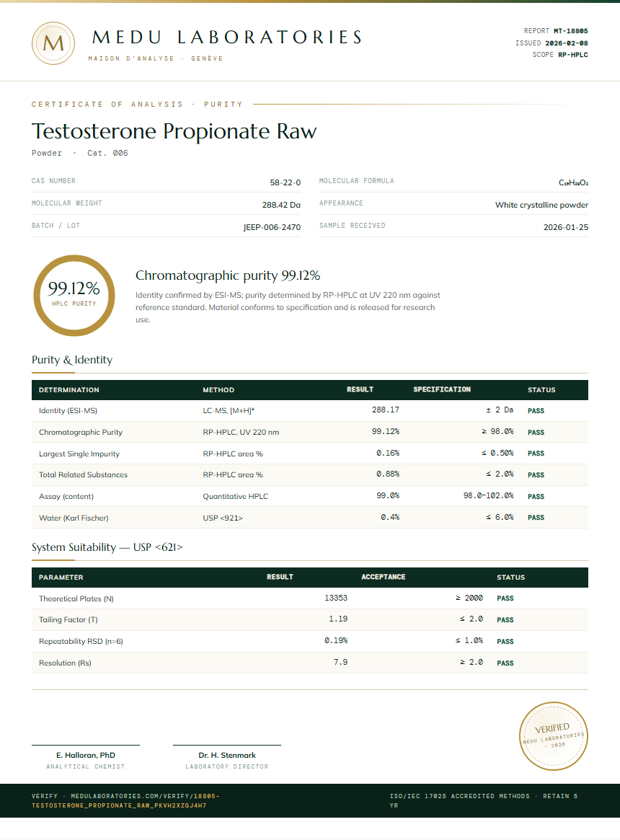Click the Total Related Substances row label

[x=83, y=474]
